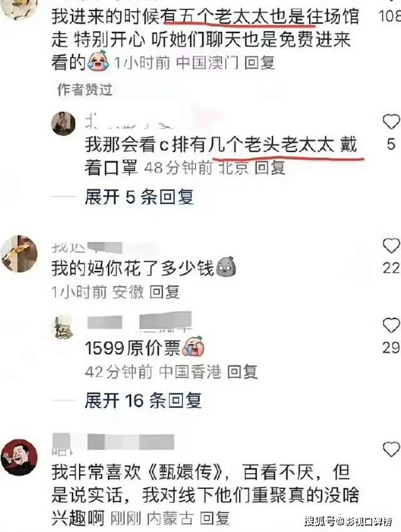This screenshot has width=401, height=532.
Task: Reply to the 北京 comment
Action: [x=270, y=168]
